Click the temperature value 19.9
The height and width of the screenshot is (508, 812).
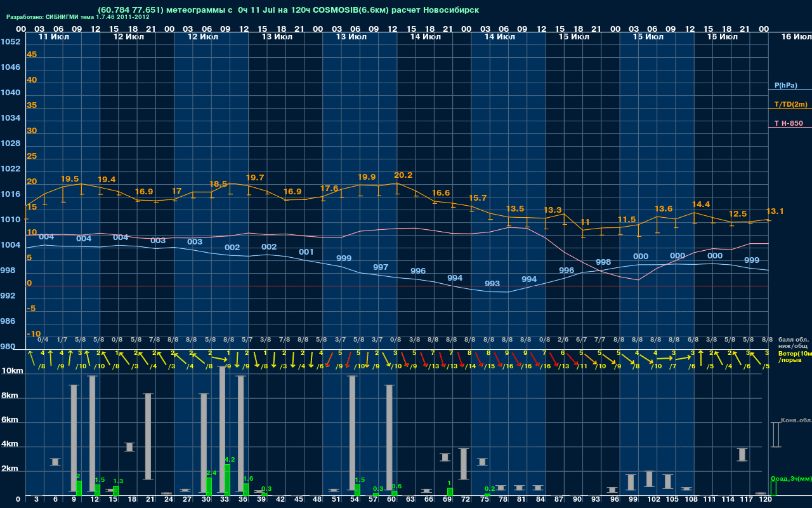coord(367,177)
